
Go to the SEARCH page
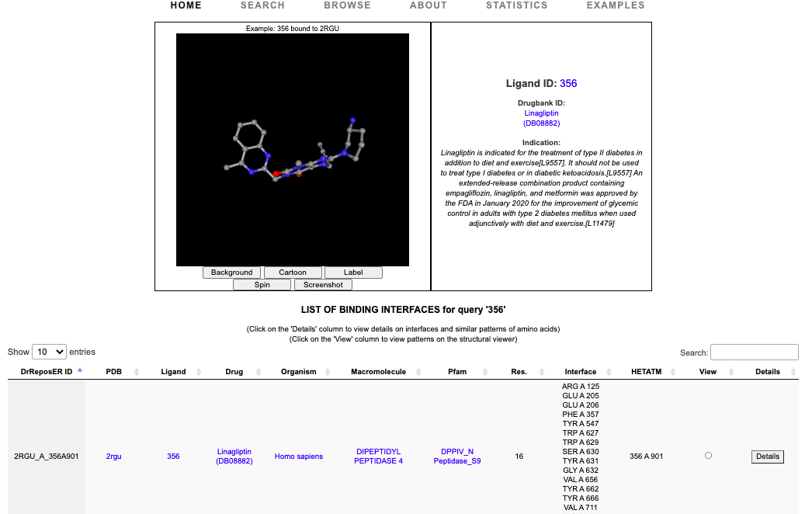pyautogui.click(x=262, y=5)
